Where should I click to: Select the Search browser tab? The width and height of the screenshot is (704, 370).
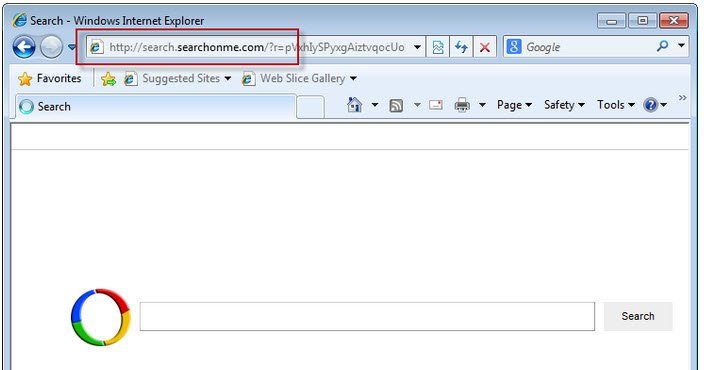tap(156, 107)
